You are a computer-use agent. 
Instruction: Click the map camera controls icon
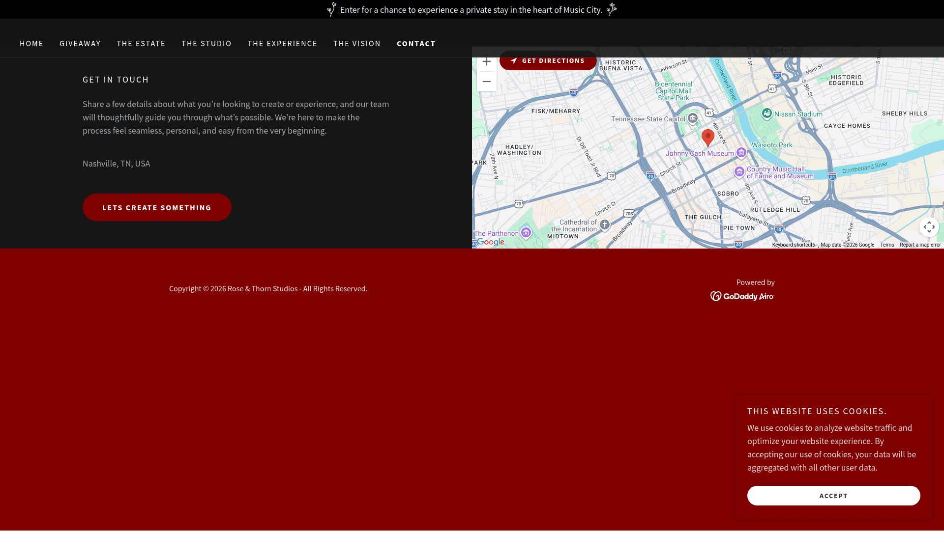click(929, 227)
